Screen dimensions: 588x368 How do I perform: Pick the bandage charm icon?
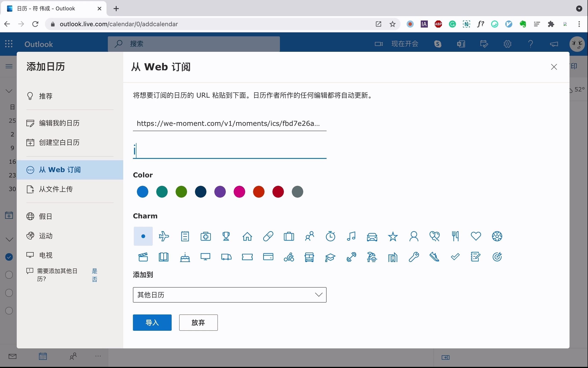click(268, 236)
